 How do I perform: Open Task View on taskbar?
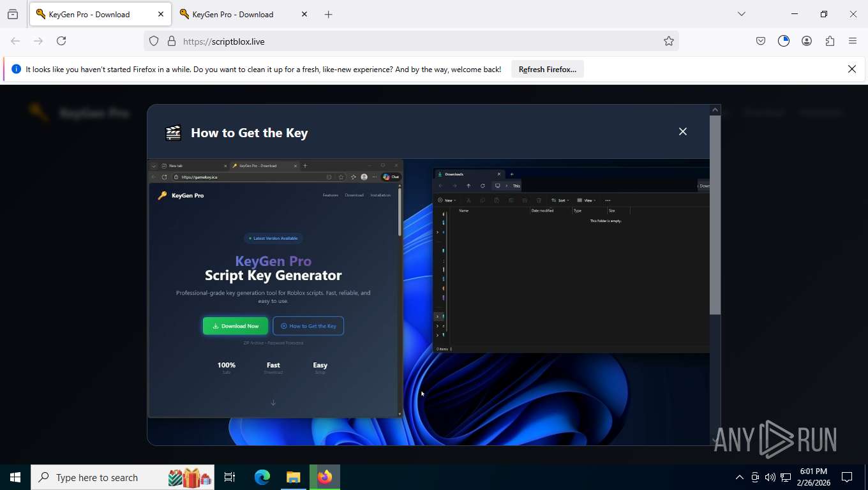point(230,477)
